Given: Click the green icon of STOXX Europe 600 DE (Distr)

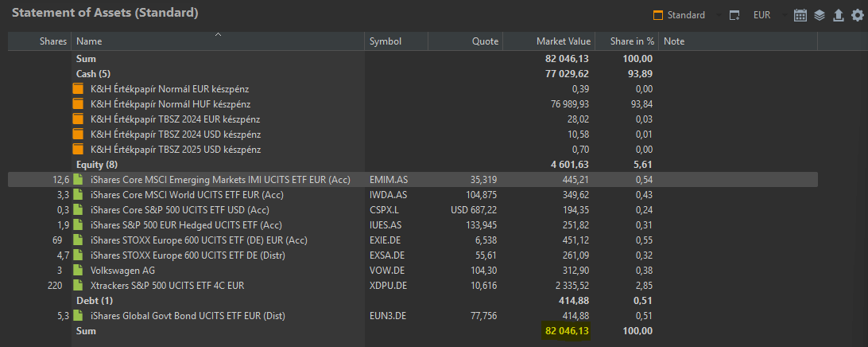Looking at the screenshot, I should [78, 255].
